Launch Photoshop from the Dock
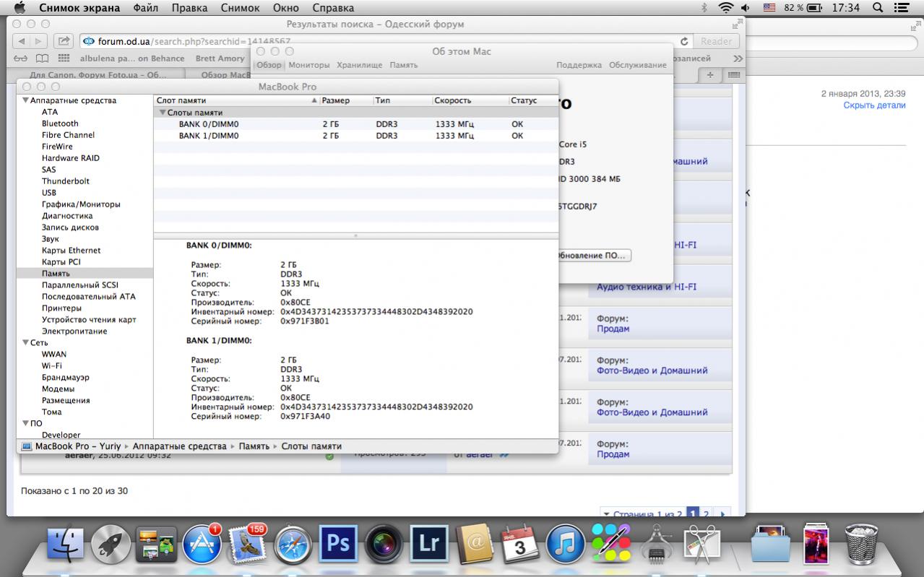Screen dimensions: 924x577 click(338, 545)
